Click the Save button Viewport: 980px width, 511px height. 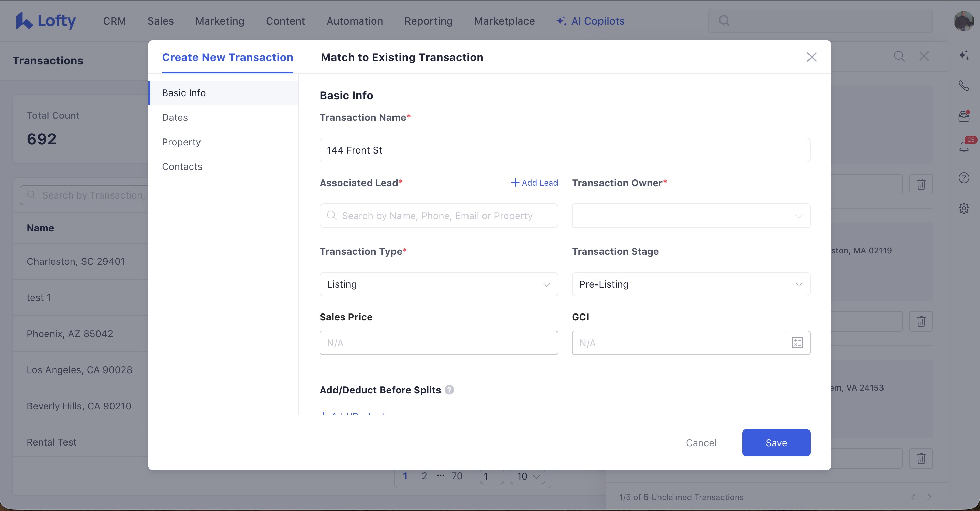(776, 442)
